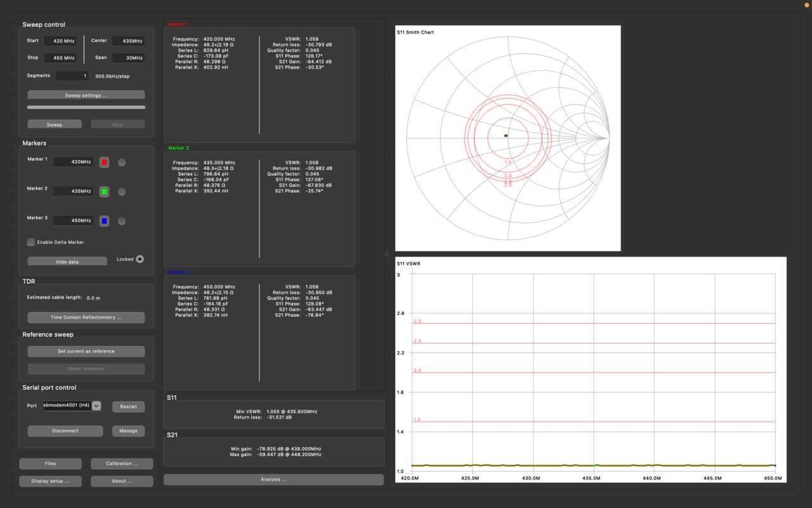Open the Calibration window
Image resolution: width=812 pixels, height=508 pixels.
coord(122,464)
